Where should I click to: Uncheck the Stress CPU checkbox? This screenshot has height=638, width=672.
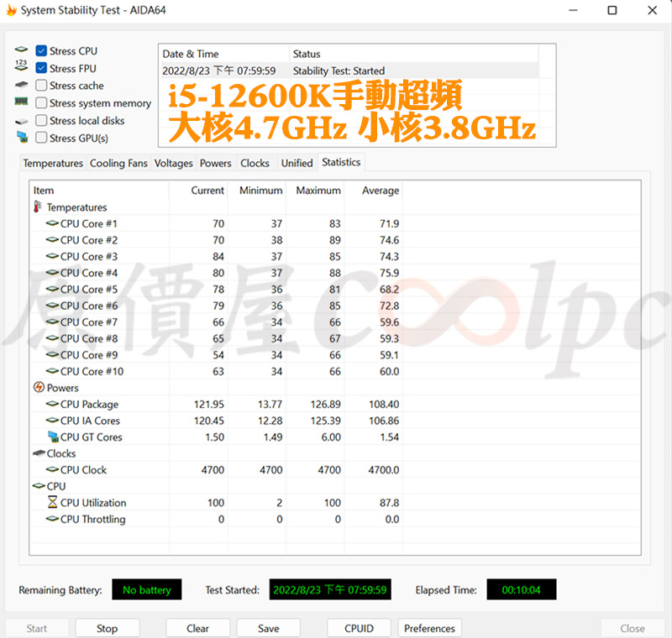(41, 51)
